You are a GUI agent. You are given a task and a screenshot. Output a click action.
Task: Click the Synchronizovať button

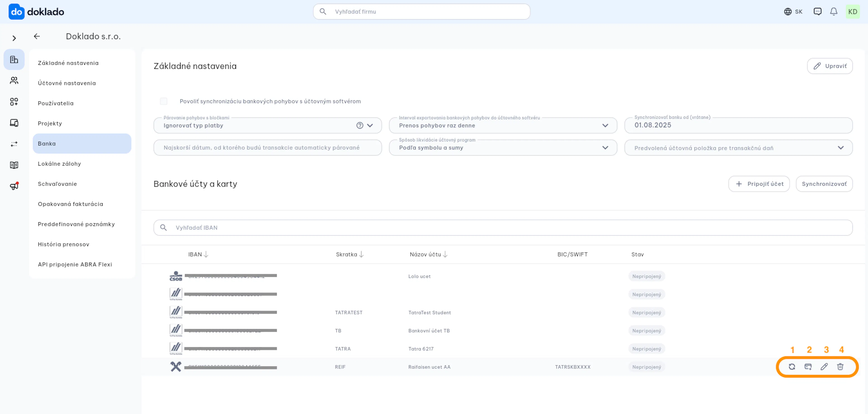pyautogui.click(x=824, y=184)
